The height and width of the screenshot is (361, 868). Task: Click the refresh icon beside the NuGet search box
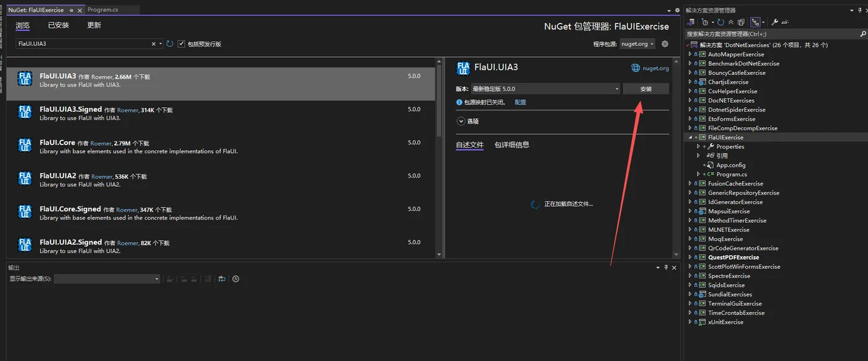coord(170,44)
